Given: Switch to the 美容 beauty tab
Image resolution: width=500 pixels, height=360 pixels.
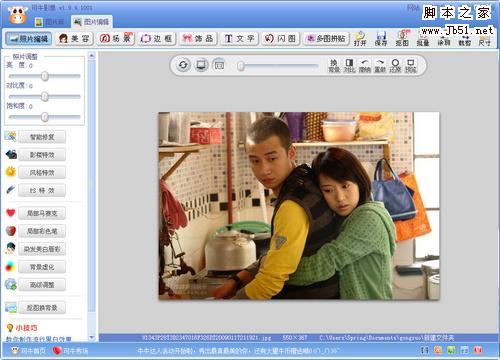Looking at the screenshot, I should click(x=74, y=39).
